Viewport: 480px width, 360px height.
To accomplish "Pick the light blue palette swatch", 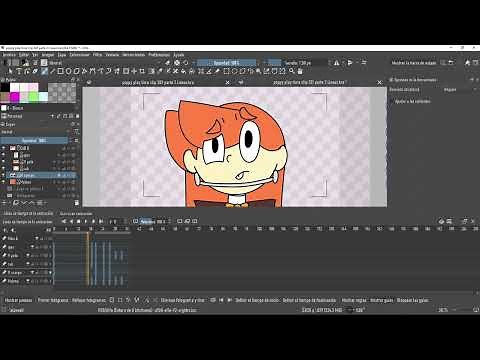I will tap(43, 97).
